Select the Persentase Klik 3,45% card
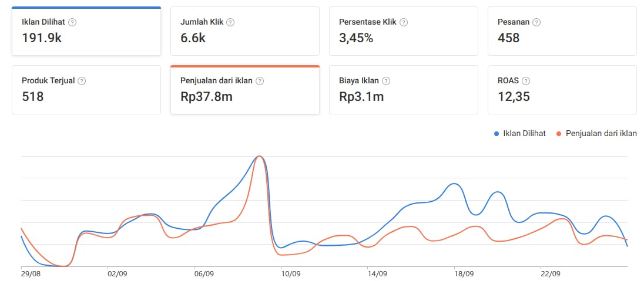644x281 pixels. (x=403, y=31)
